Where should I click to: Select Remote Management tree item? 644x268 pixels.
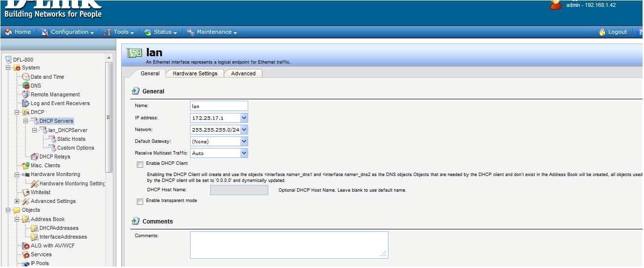point(55,94)
